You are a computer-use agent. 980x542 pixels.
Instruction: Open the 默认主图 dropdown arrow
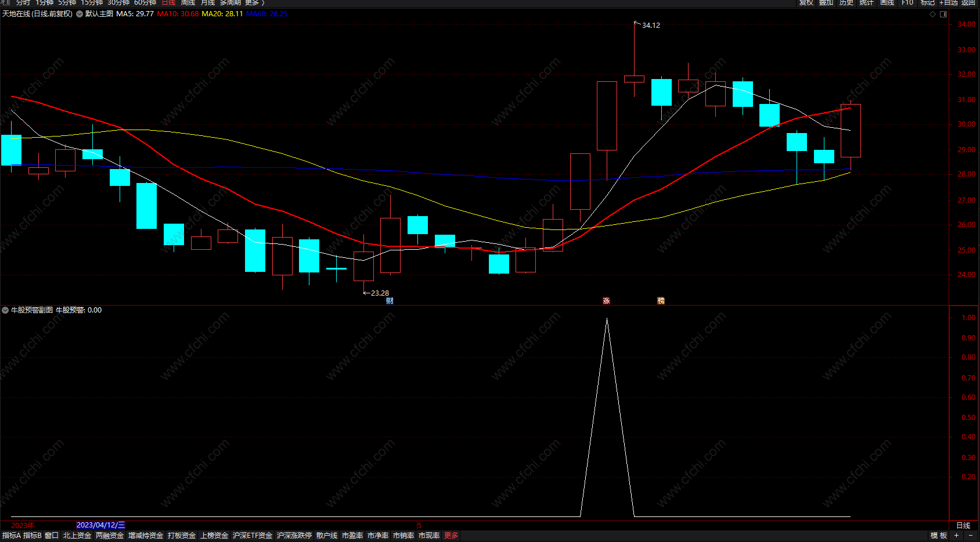[80, 14]
